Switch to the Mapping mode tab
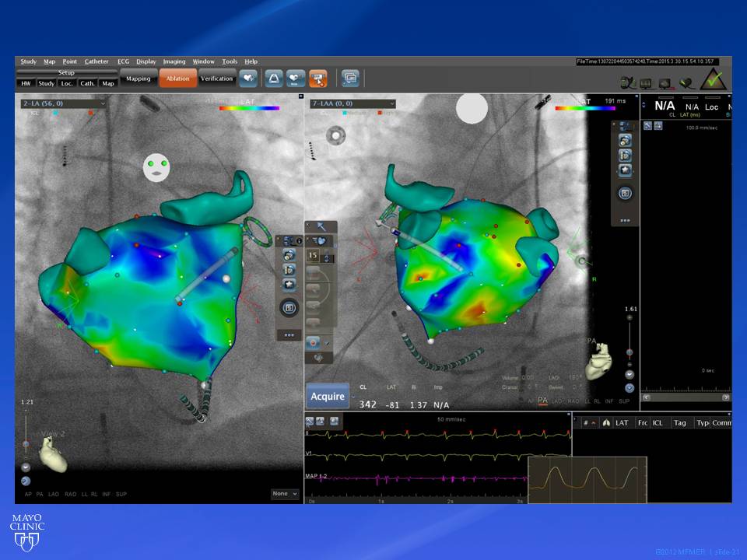 click(x=138, y=79)
